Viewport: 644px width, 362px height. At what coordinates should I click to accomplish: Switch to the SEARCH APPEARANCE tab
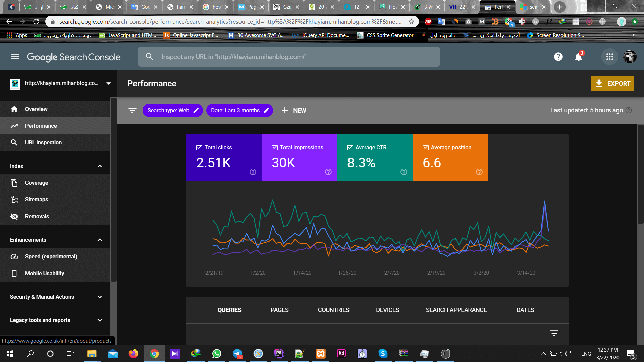coord(456,310)
